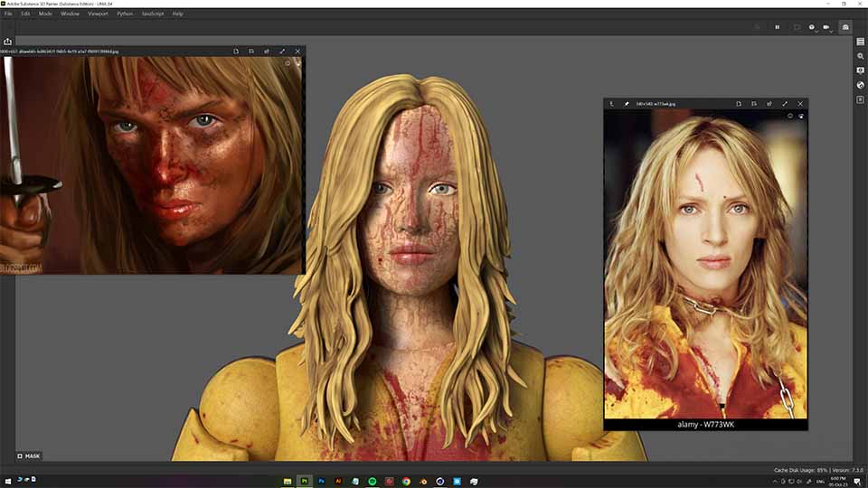Open the Python menu
The image size is (868, 488).
click(125, 14)
